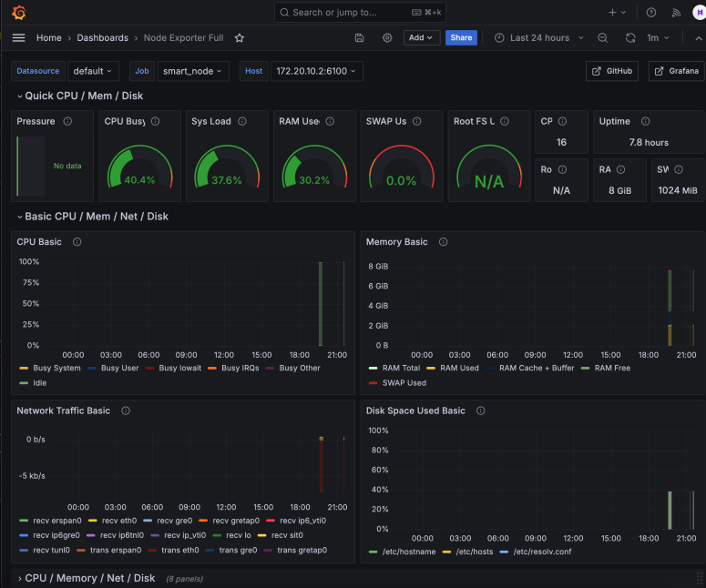Click the Sys Load 37.6% gauge

pyautogui.click(x=227, y=167)
